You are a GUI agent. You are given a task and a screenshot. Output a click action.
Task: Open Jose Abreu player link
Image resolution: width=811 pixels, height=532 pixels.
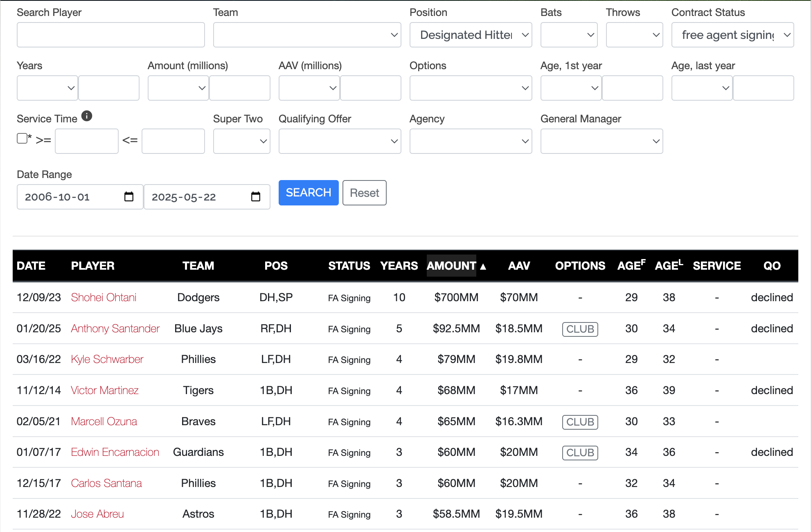[x=97, y=514]
